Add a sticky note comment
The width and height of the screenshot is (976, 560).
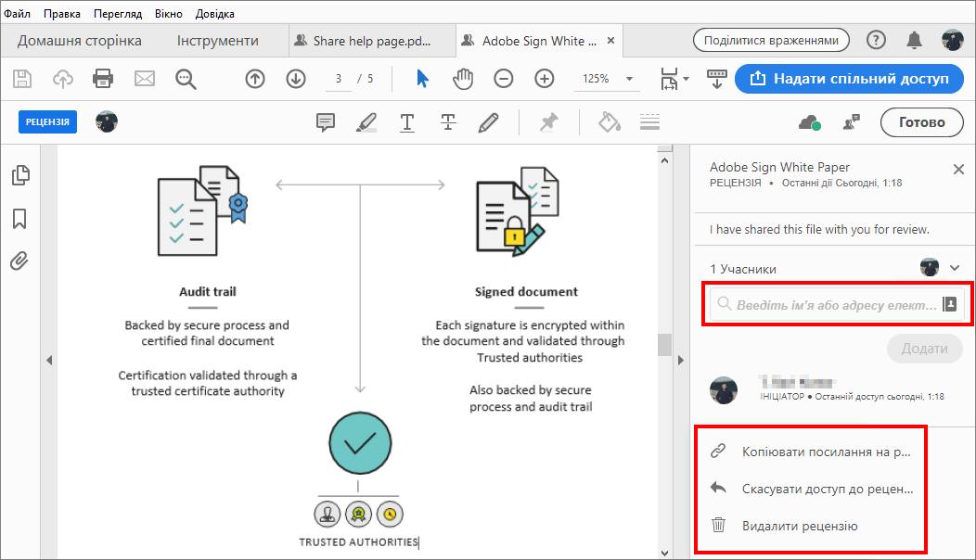click(x=325, y=122)
